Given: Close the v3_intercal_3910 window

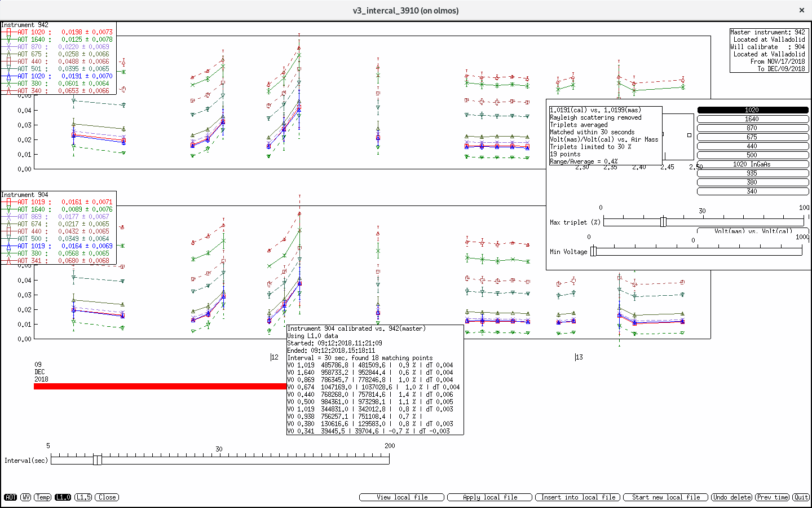Looking at the screenshot, I should pos(801,10).
